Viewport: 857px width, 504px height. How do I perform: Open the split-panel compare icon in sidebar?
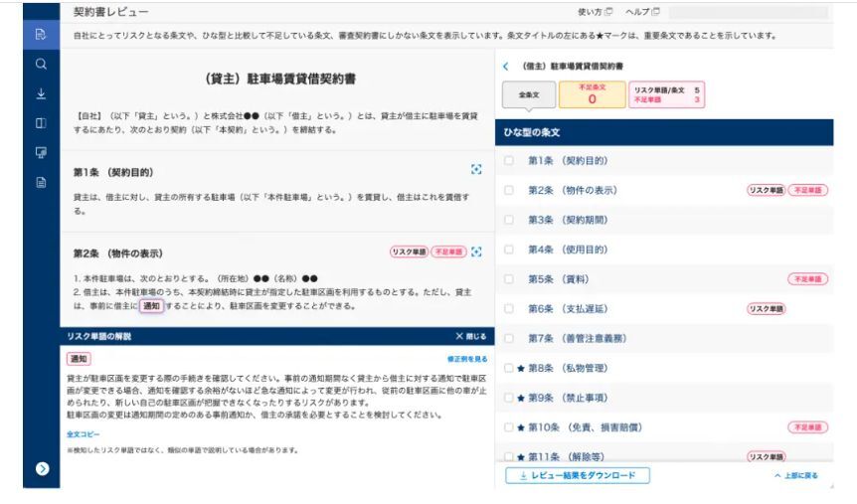click(x=41, y=123)
